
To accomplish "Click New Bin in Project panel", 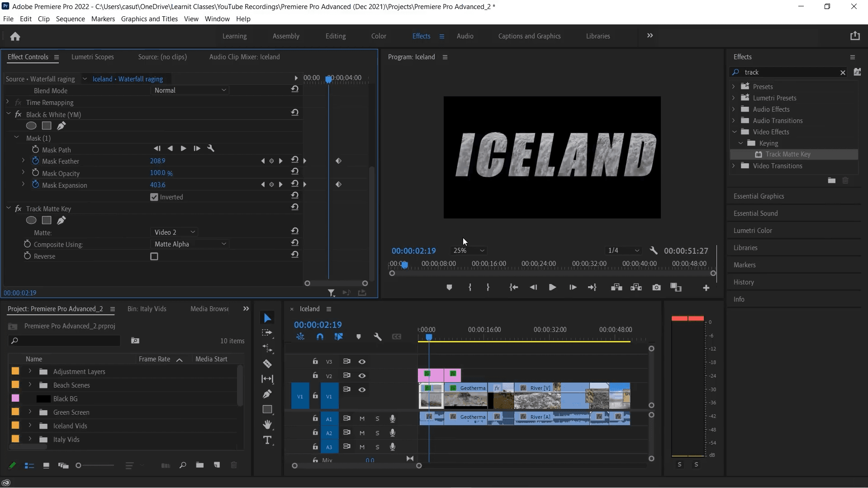I will [x=199, y=465].
